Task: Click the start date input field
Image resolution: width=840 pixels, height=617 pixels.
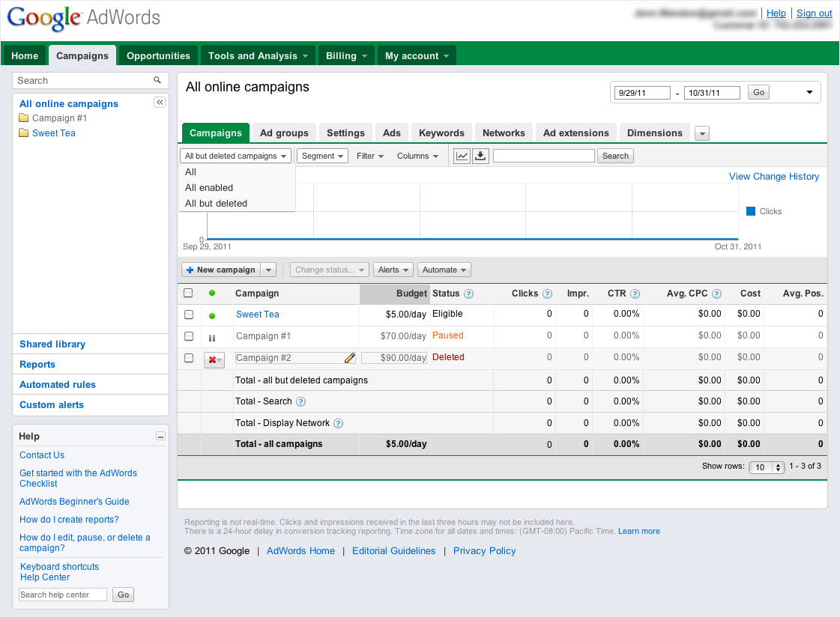Action: 641,93
